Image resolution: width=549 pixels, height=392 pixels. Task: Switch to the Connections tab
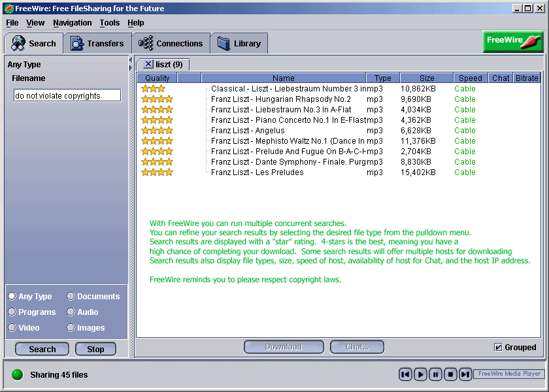tap(171, 43)
